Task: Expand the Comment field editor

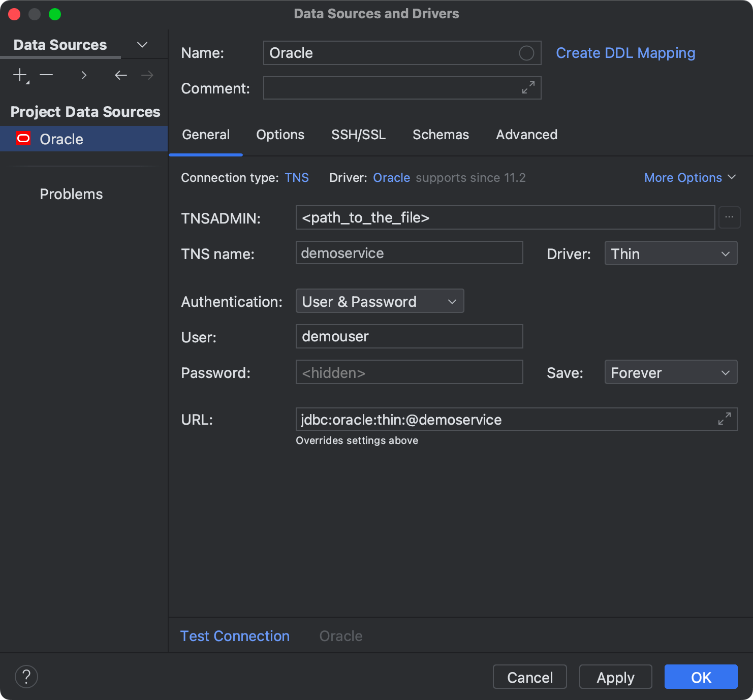Action: click(528, 88)
